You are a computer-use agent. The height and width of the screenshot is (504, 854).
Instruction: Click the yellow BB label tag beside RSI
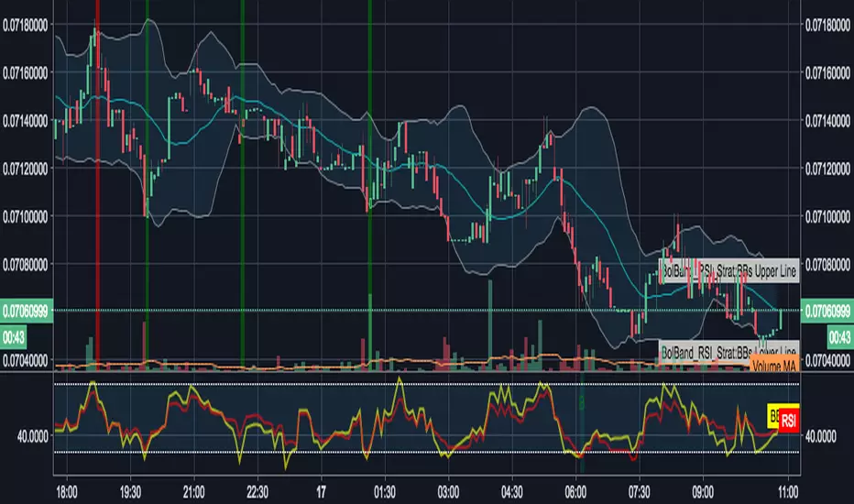click(x=772, y=416)
